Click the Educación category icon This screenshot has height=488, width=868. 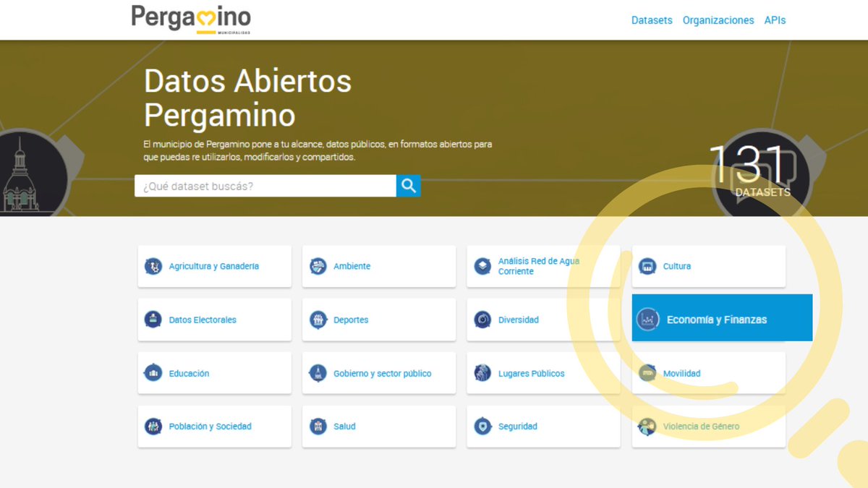(x=153, y=373)
